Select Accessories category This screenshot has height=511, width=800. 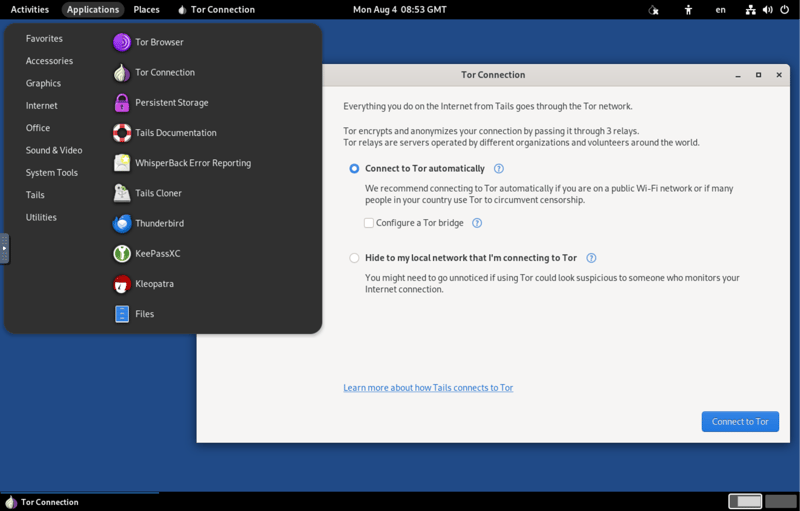[49, 61]
